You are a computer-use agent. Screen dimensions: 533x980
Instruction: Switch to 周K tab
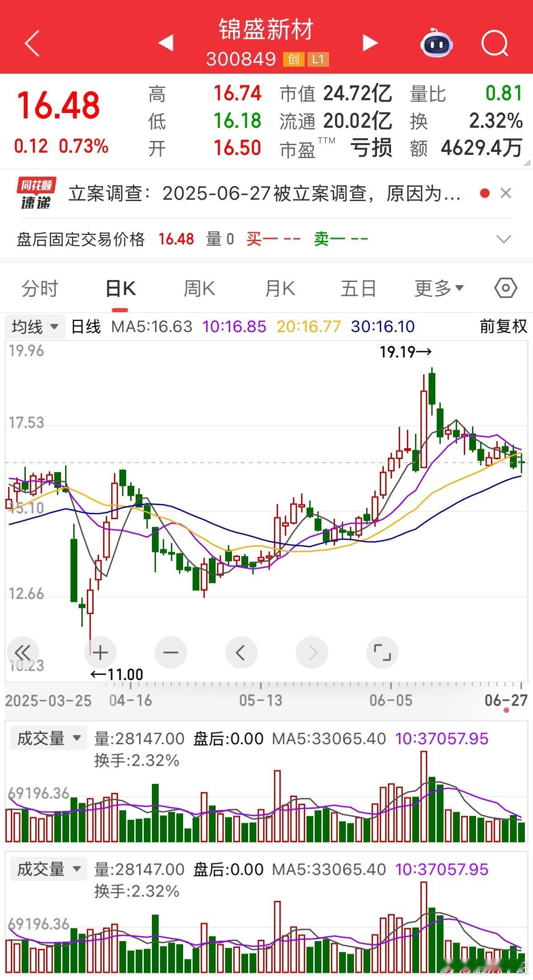coord(199,288)
